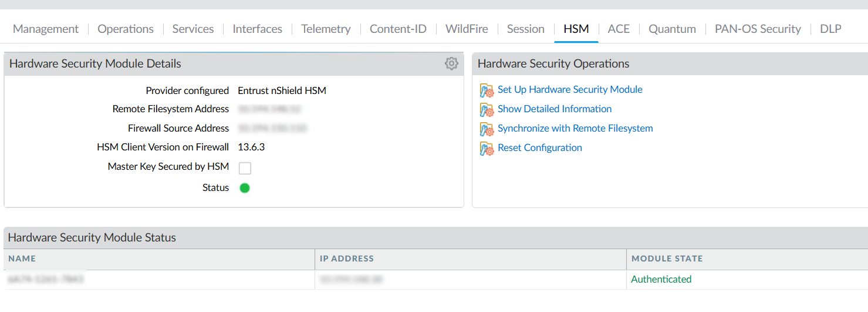Open the Operations tab
Image resolution: width=868 pixels, height=312 pixels.
[x=126, y=29]
